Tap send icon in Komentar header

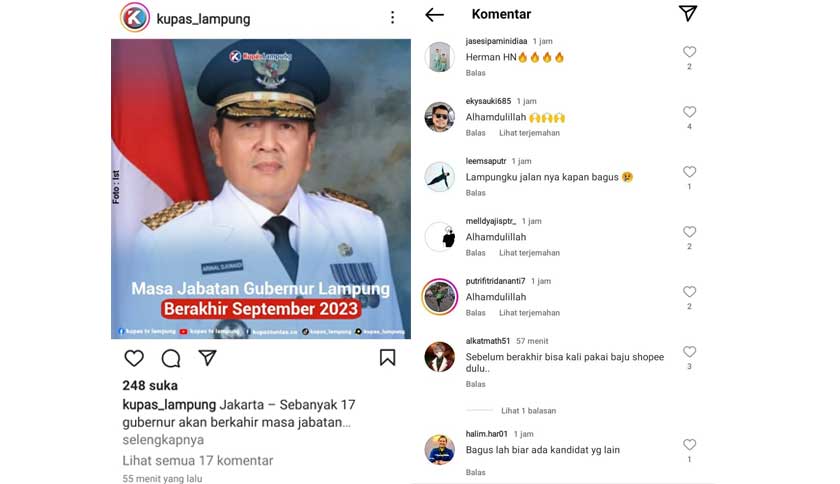tap(688, 13)
